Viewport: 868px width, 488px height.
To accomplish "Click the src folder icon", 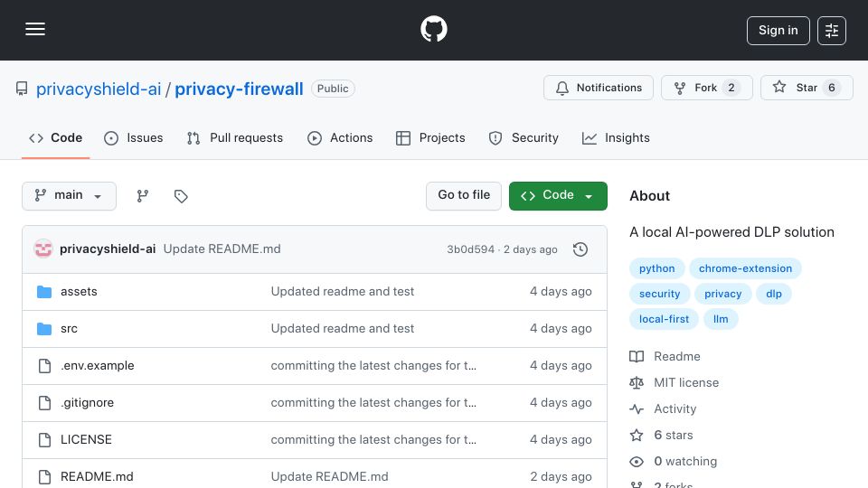I will (44, 329).
